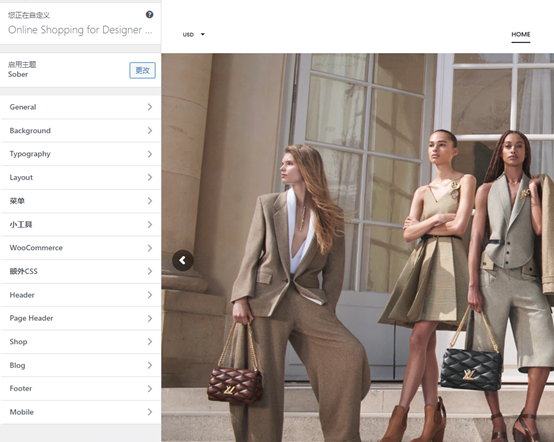Click the previous slide arrow button
Viewport: 554px width, 442px height.
tap(183, 260)
